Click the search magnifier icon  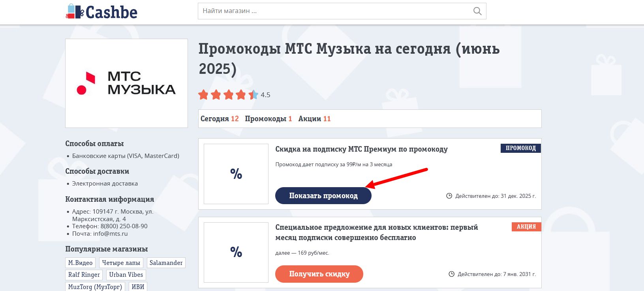[x=477, y=11]
